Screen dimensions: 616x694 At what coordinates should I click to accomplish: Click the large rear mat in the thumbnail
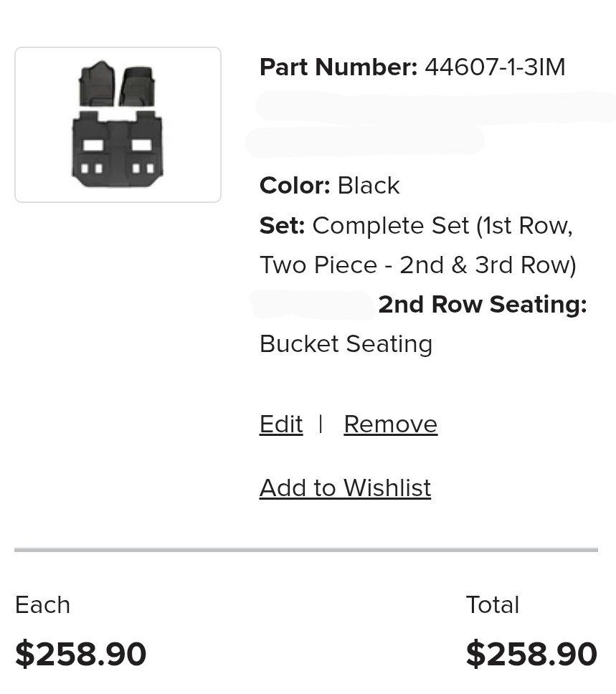pos(118,148)
